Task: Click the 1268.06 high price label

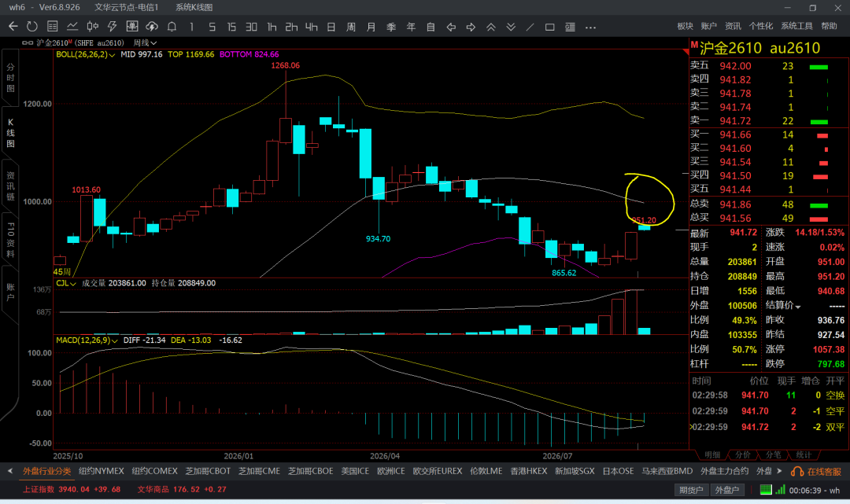Action: pos(285,65)
